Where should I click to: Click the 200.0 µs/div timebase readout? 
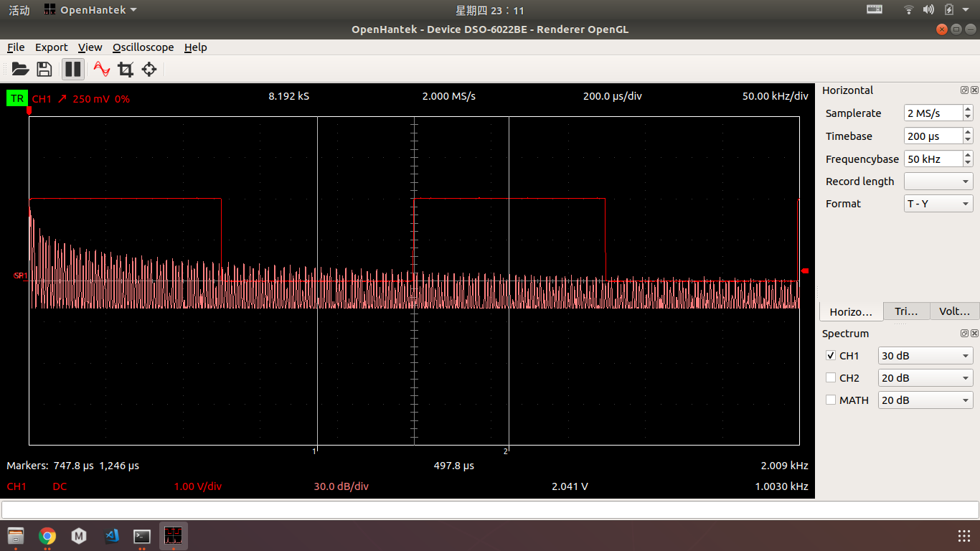click(612, 96)
